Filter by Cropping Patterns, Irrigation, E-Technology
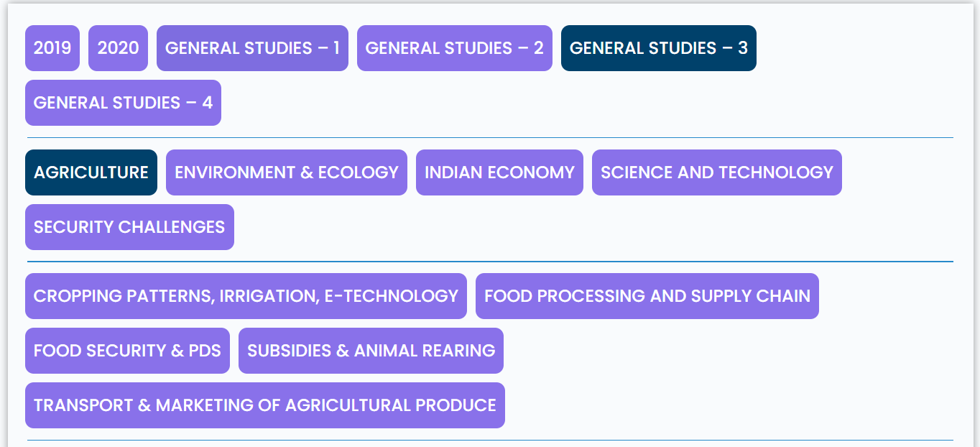The height and width of the screenshot is (447, 980). 246,296
